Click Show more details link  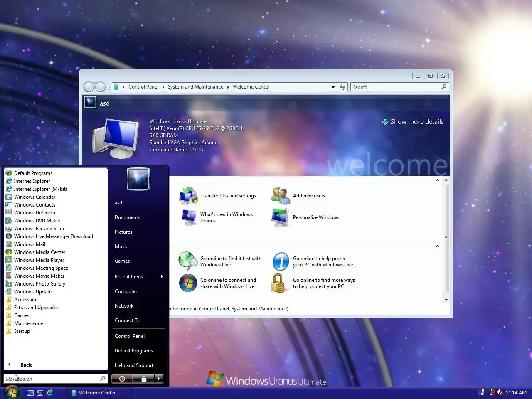413,122
